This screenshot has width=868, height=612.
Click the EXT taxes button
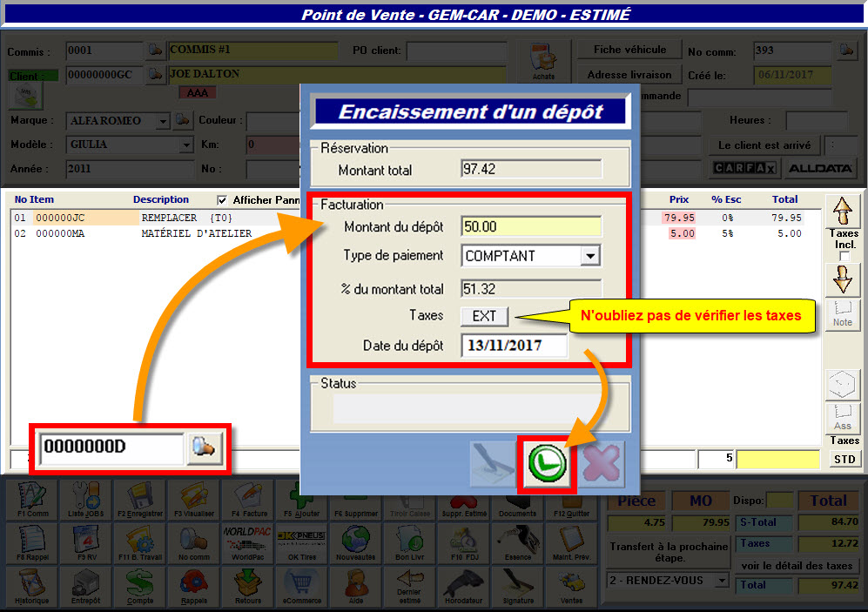484,316
